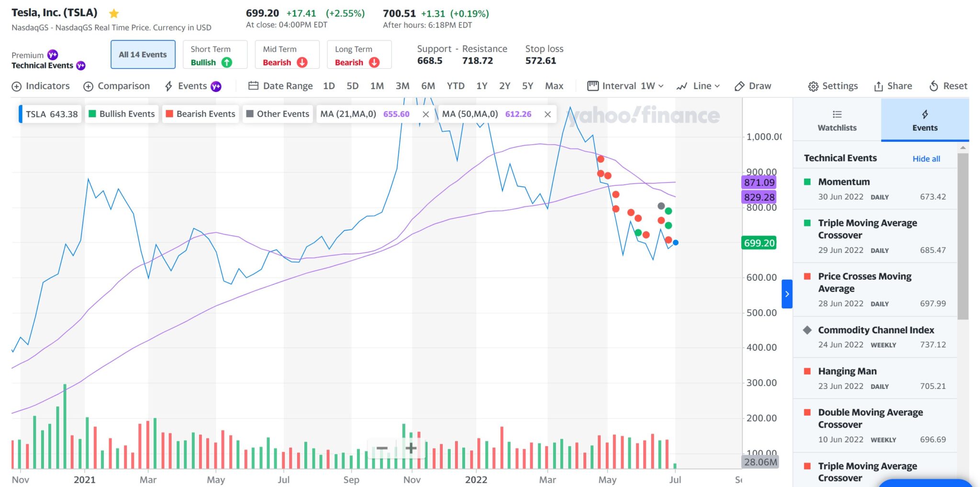This screenshot has height=487, width=980.
Task: Remove the MA (21,MA,0) indicator
Action: [425, 114]
